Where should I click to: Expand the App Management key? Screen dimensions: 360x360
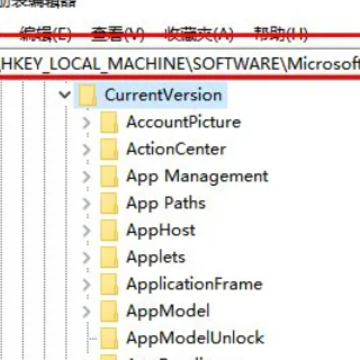tap(87, 176)
